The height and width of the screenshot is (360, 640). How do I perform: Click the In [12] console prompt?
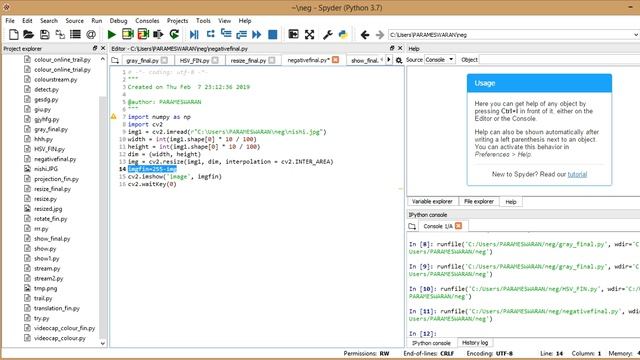pyautogui.click(x=423, y=334)
